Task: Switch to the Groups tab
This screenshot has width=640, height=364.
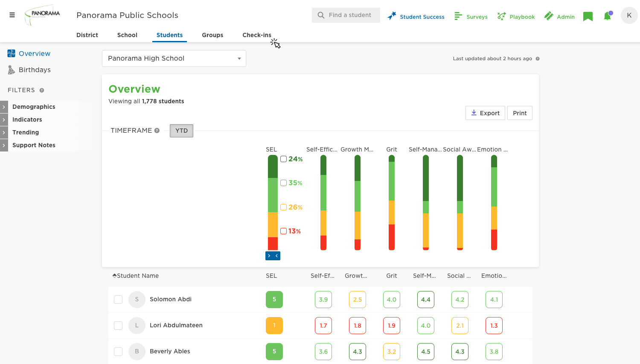Action: 212,35
